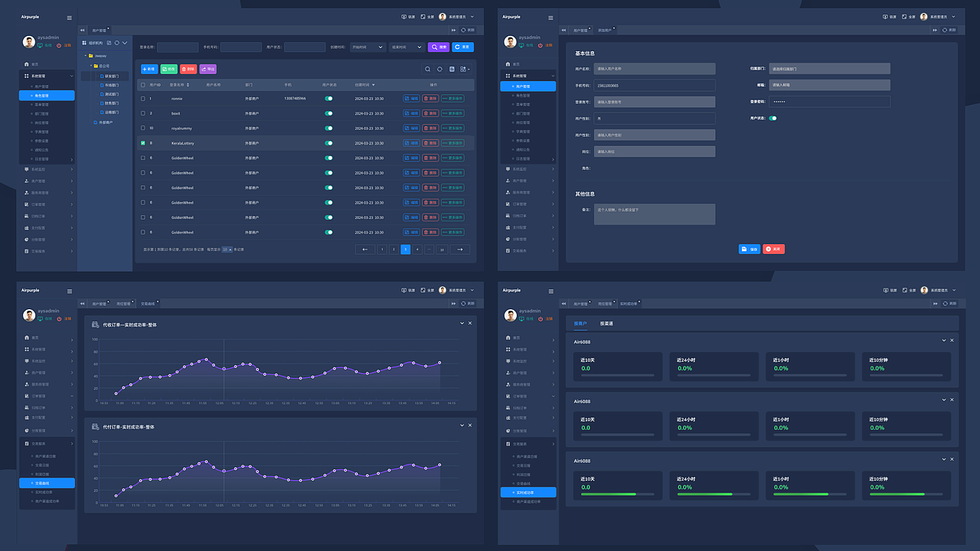Open start time dropdown in user filter
The height and width of the screenshot is (551, 980).
click(367, 47)
